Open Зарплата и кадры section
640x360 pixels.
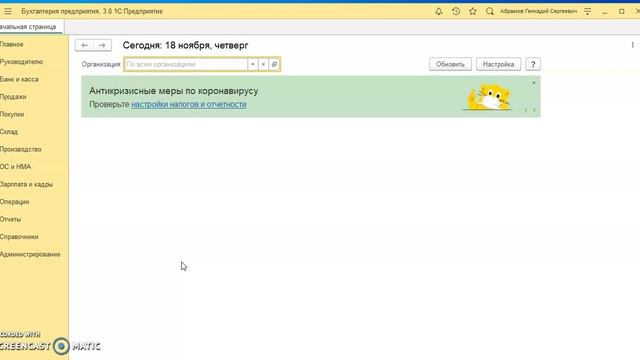pos(26,184)
